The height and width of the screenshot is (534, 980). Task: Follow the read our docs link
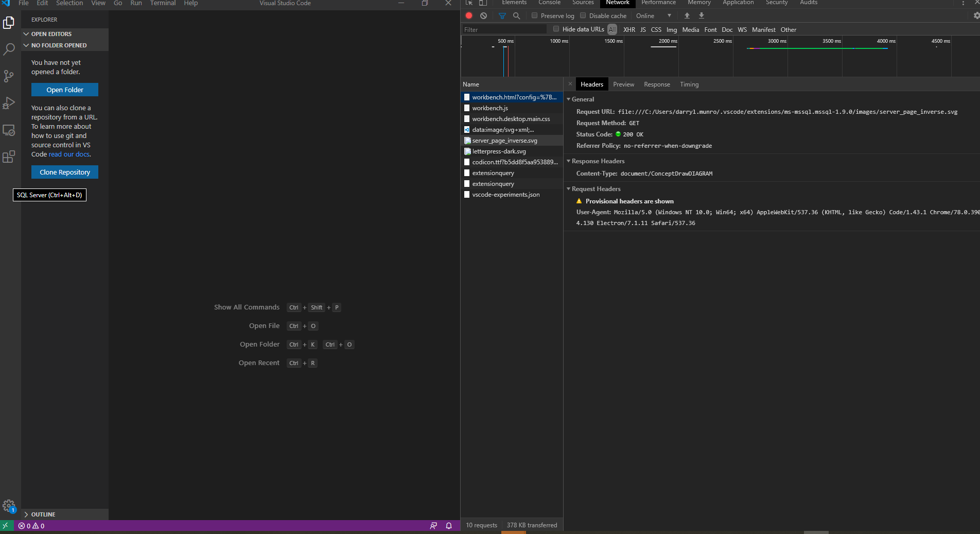click(69, 154)
